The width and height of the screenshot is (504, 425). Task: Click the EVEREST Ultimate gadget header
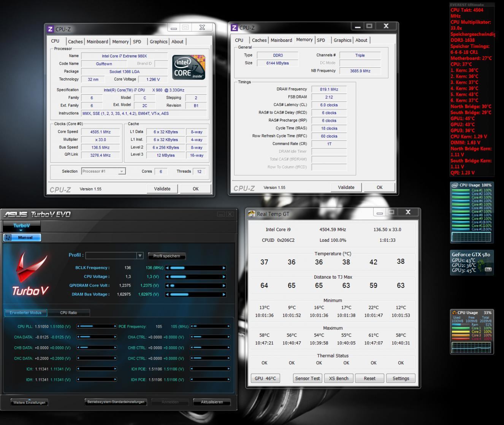point(472,5)
